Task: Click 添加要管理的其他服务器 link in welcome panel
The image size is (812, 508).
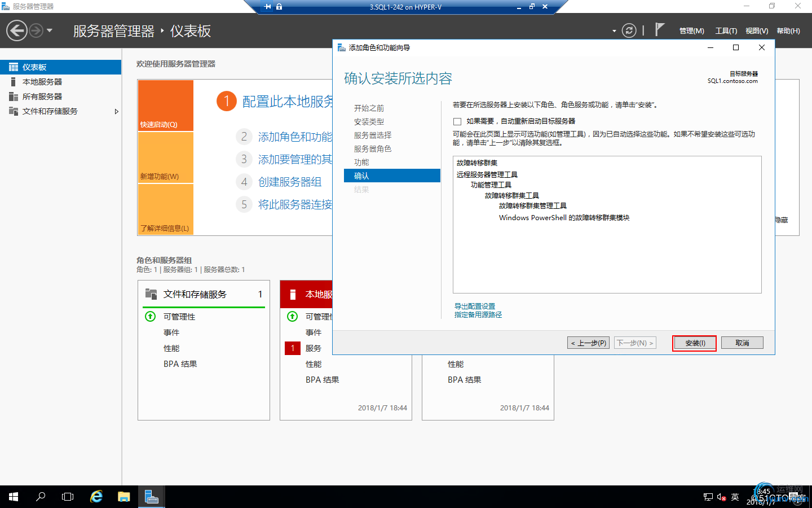Action: click(295, 159)
